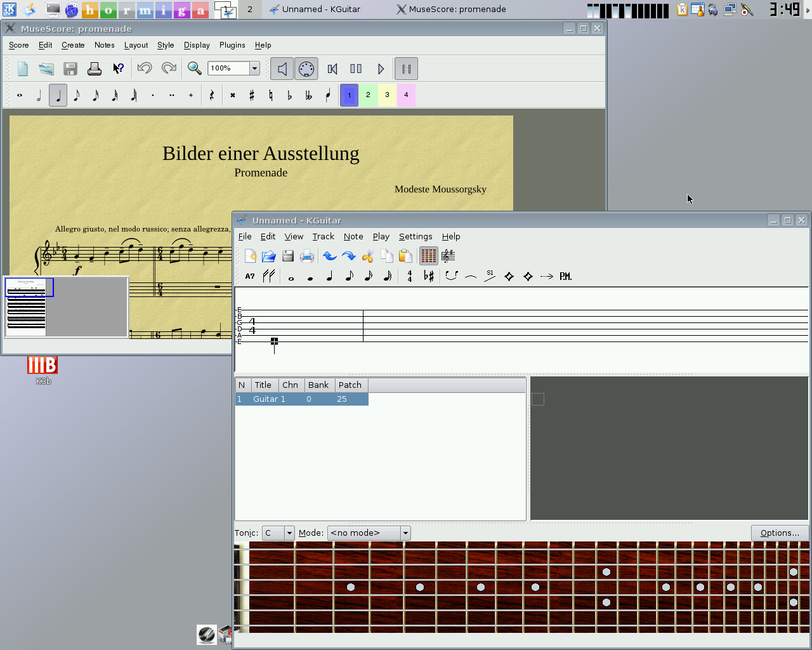Image resolution: width=812 pixels, height=650 pixels.
Task: Select the 64th note duration in MuseScore
Action: point(134,95)
